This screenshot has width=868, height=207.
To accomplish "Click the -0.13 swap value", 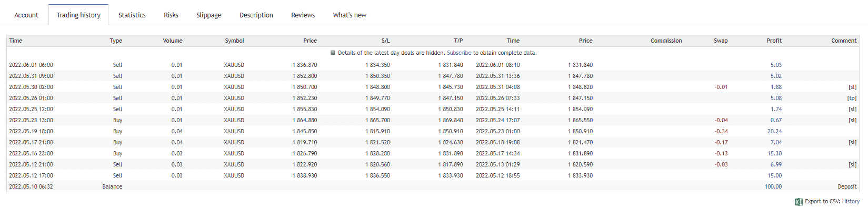I will [x=721, y=153].
